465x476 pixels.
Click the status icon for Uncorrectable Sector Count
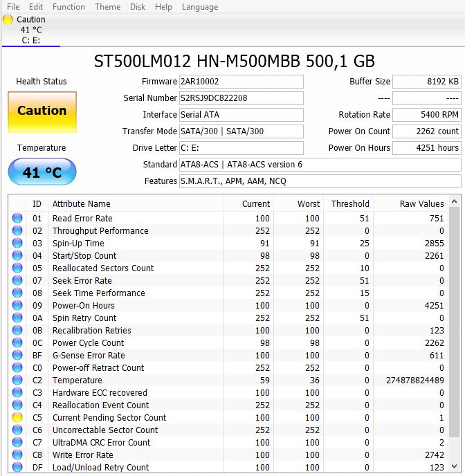(x=17, y=430)
